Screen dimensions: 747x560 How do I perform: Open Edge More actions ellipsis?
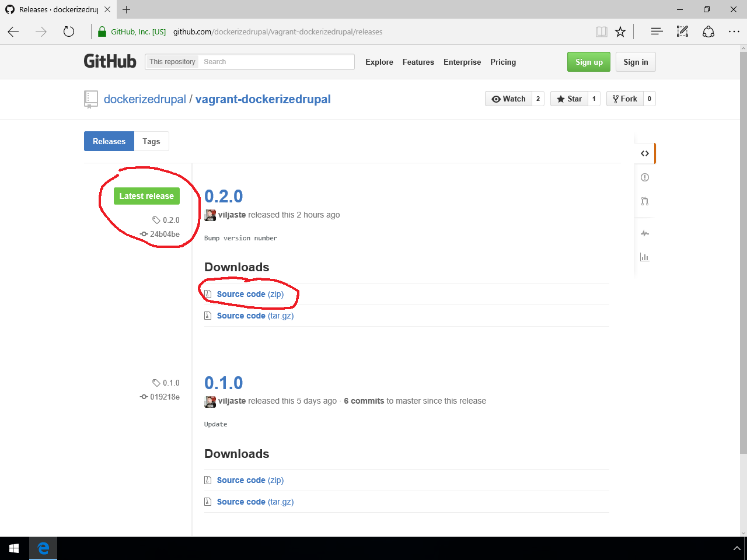[734, 32]
